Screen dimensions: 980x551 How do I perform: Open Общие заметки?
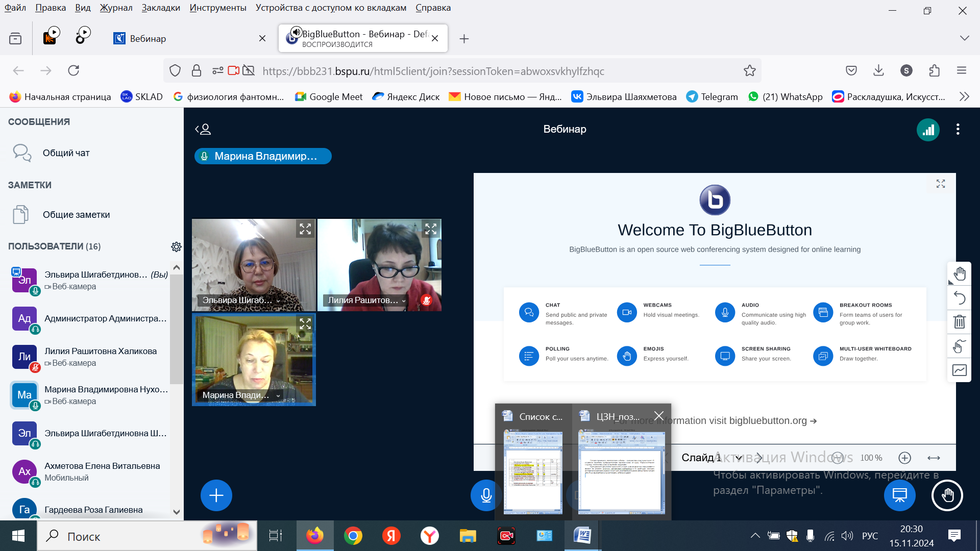(x=76, y=215)
